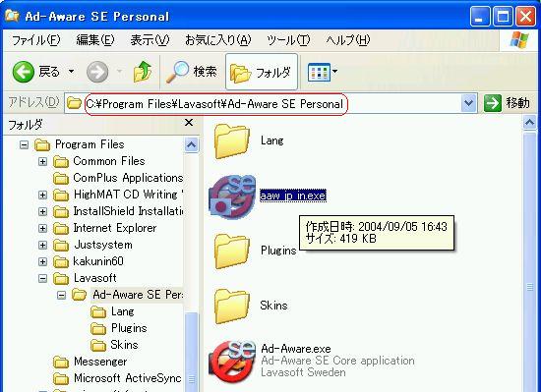The image size is (541, 392).
Task: Open the address bar dropdown list
Action: click(468, 102)
